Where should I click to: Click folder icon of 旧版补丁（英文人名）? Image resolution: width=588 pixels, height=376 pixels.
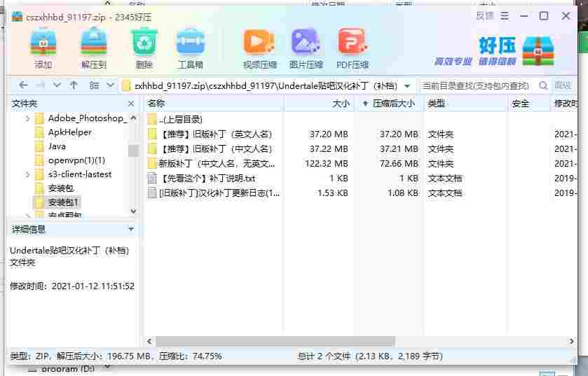click(152, 134)
